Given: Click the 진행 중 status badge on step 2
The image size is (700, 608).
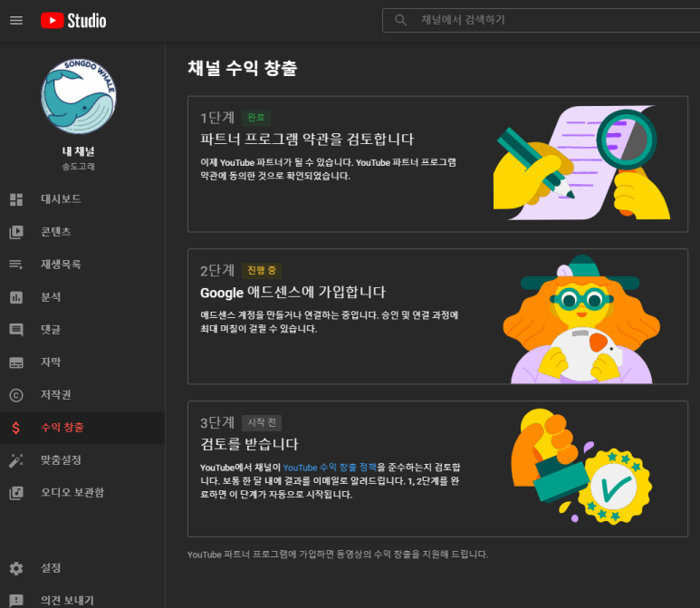Looking at the screenshot, I should point(262,270).
